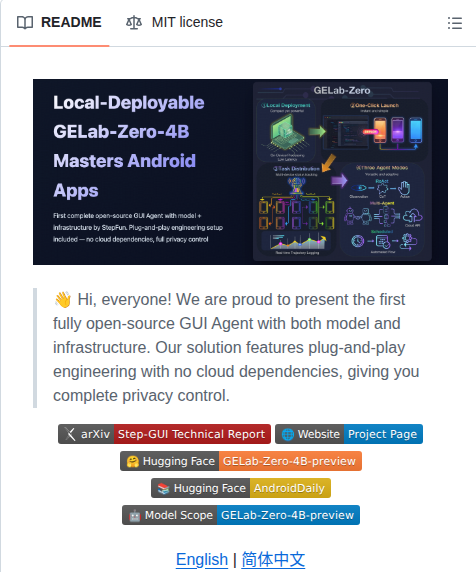Switch to the MIT license tab
This screenshot has width=476, height=572.
click(x=174, y=22)
